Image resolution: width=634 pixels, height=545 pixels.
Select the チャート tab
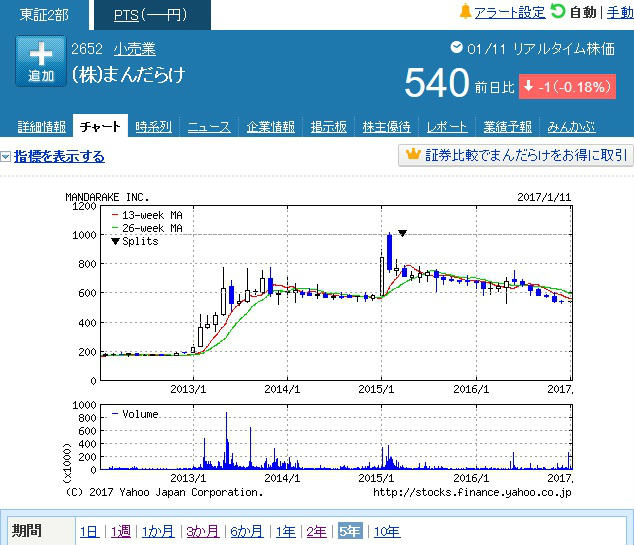click(100, 127)
